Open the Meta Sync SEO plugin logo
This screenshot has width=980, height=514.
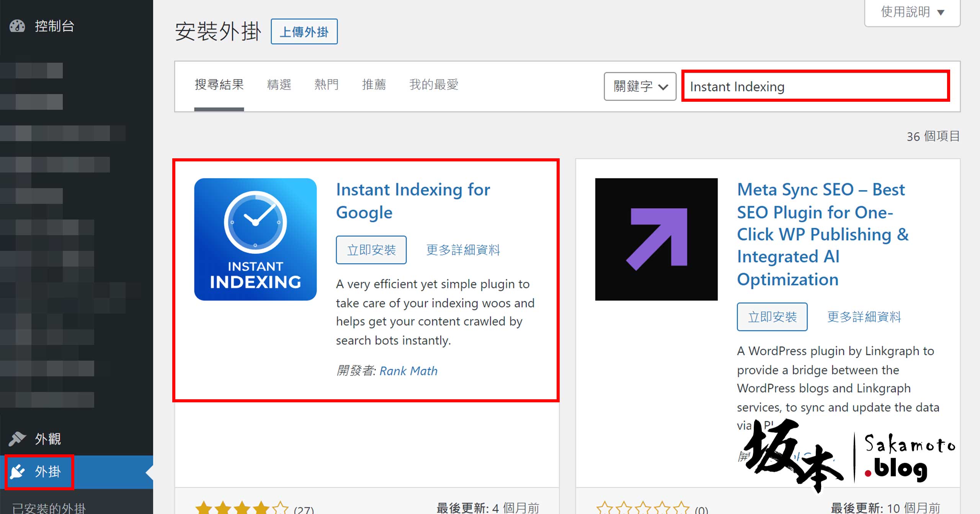pos(656,239)
